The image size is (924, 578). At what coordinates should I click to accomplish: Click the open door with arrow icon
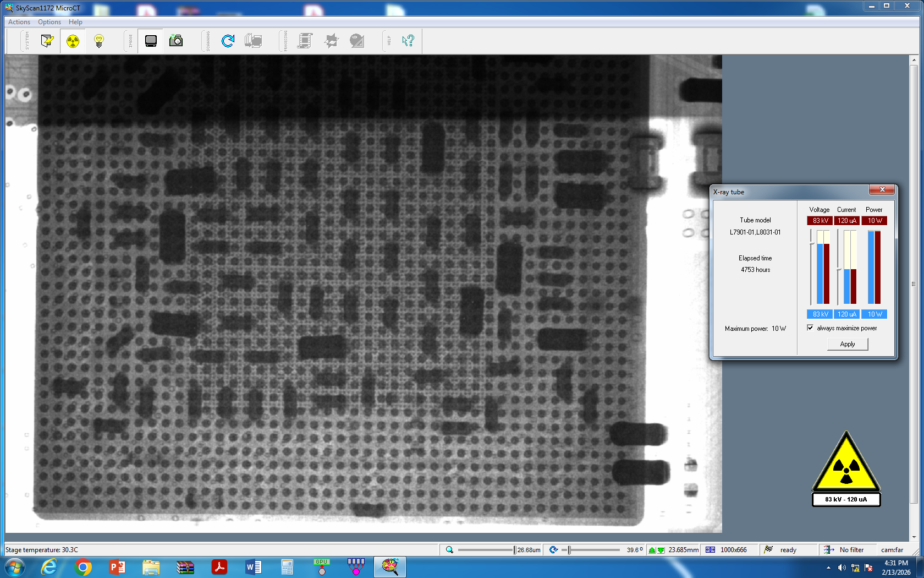click(47, 41)
